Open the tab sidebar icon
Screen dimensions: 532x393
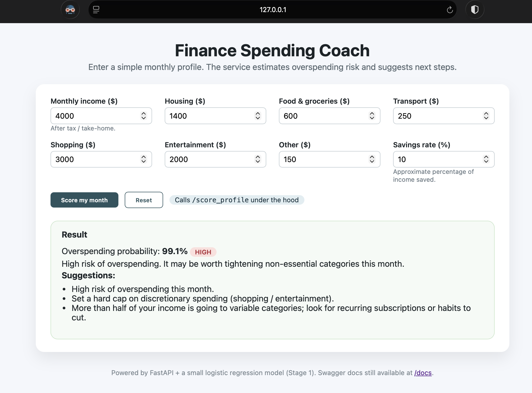(96, 9)
